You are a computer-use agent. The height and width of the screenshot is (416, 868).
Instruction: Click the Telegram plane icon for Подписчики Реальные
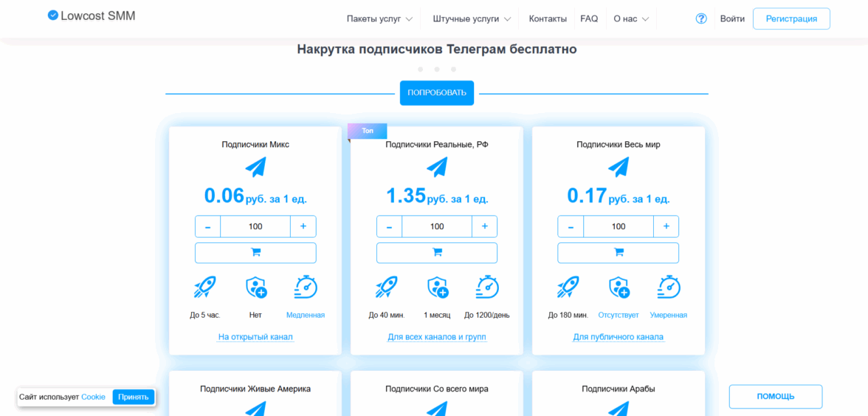point(437,167)
